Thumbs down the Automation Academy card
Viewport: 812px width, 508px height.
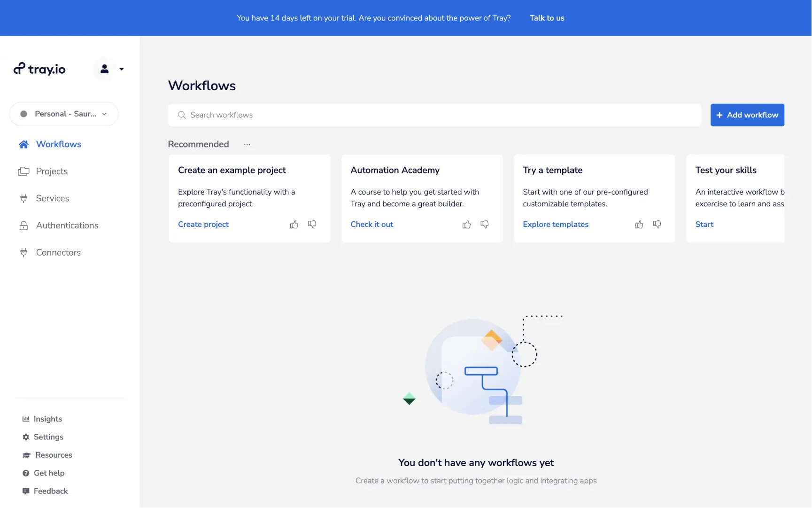coord(485,225)
